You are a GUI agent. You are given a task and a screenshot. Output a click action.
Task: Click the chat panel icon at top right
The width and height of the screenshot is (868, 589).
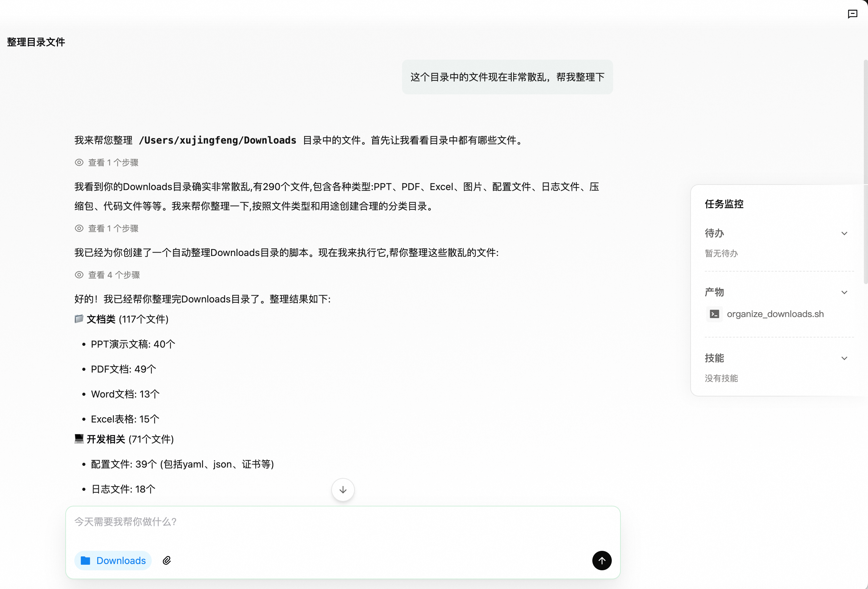pyautogui.click(x=852, y=14)
